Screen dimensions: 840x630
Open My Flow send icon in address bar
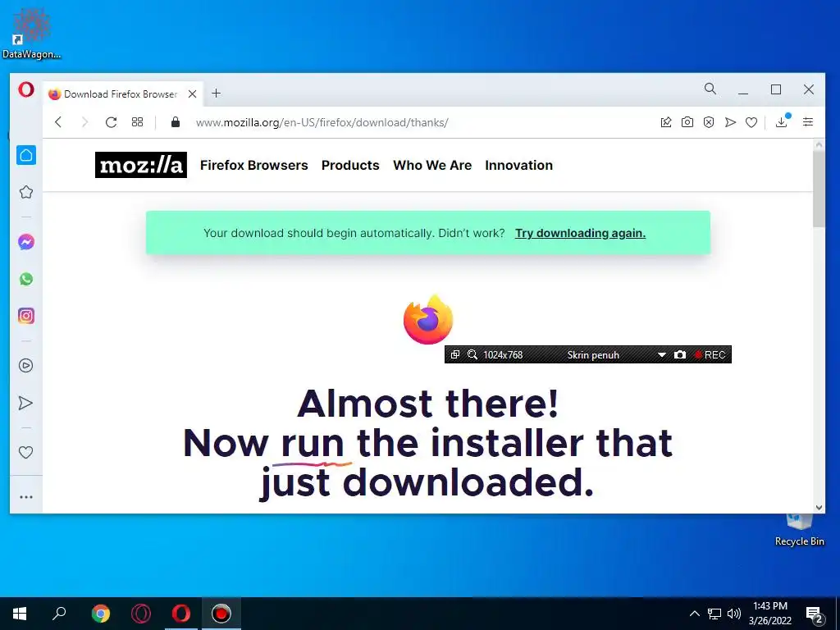coord(730,122)
